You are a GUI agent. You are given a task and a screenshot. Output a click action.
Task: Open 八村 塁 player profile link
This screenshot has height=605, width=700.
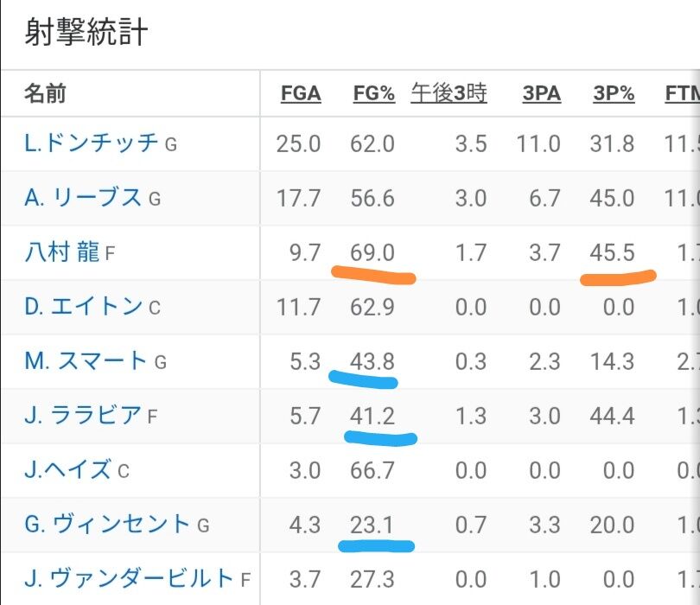pyautogui.click(x=61, y=252)
